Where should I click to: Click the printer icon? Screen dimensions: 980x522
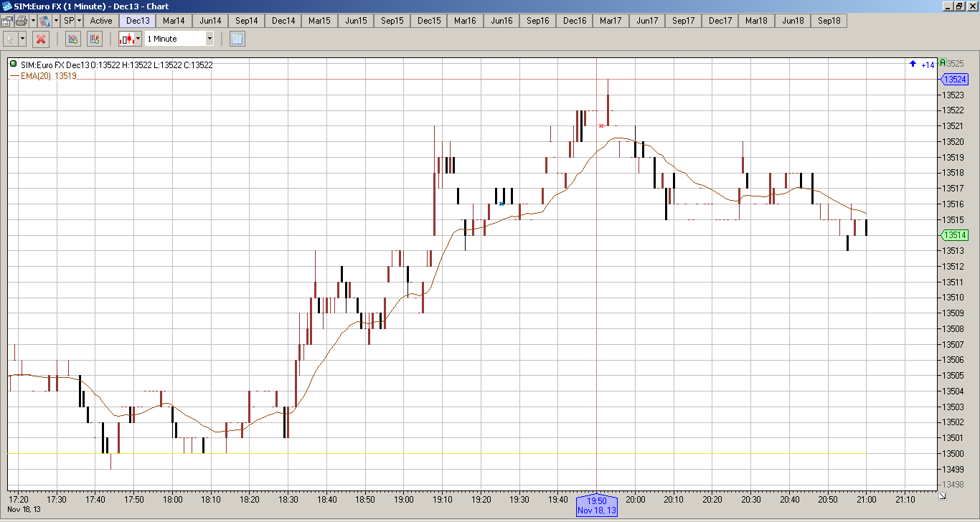click(22, 21)
